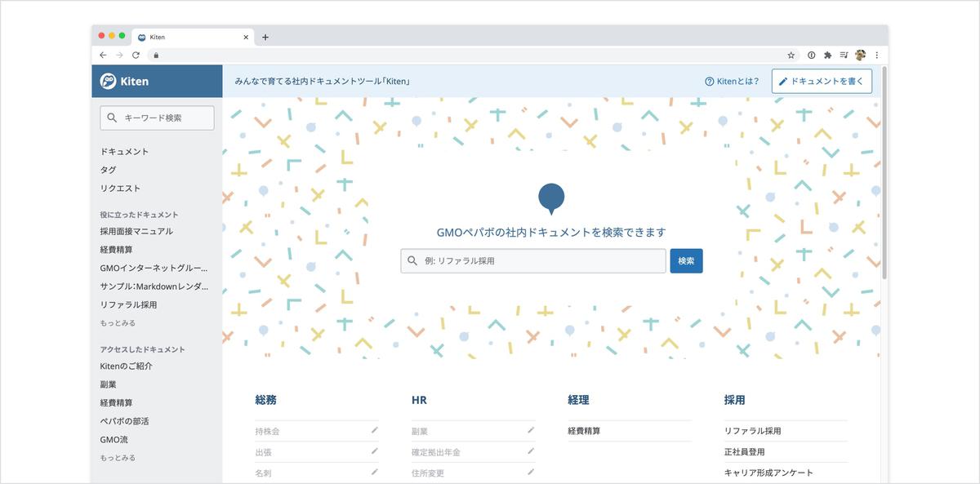Screen dimensions: 980x484
Task: Select ドキュメント in the sidebar menu
Action: [123, 151]
